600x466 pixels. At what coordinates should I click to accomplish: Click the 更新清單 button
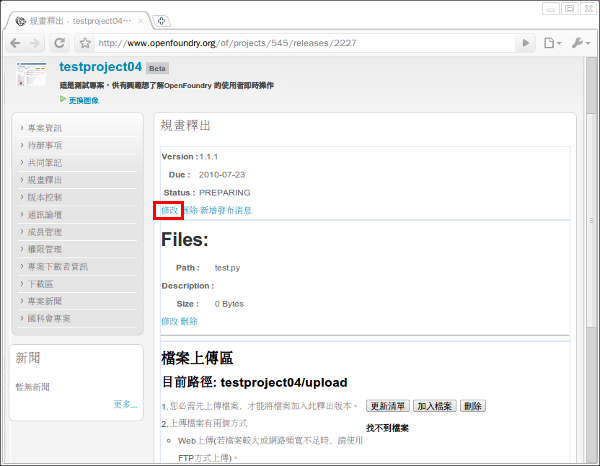coord(388,406)
